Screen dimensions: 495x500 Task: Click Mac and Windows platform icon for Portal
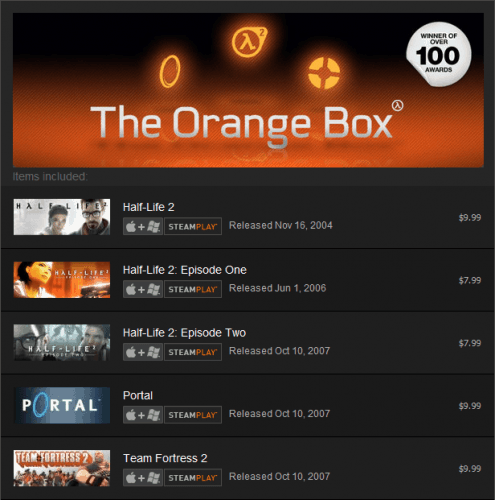pos(143,415)
